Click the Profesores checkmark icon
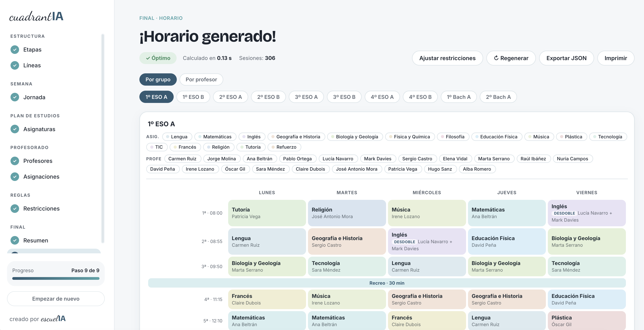The image size is (644, 330). [x=15, y=161]
